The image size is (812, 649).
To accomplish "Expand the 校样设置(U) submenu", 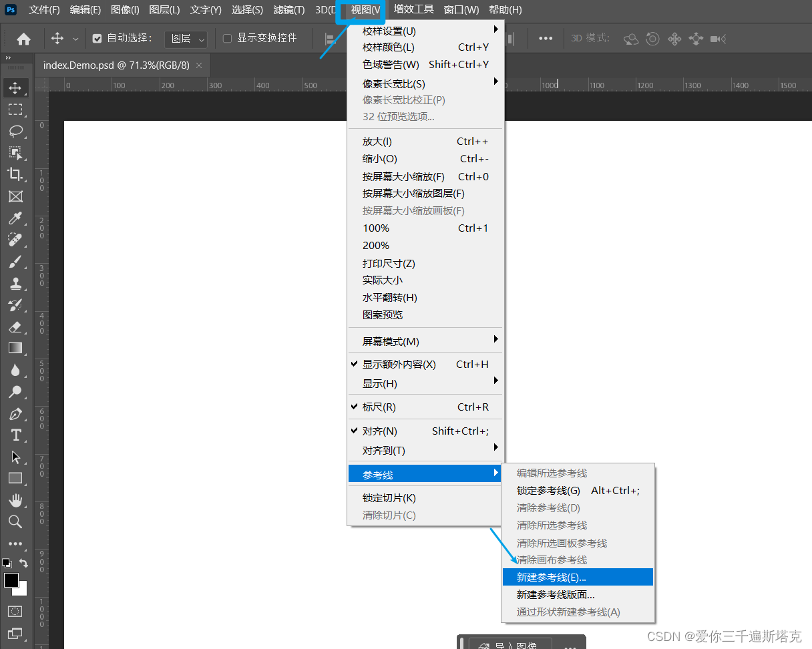I will coord(426,31).
